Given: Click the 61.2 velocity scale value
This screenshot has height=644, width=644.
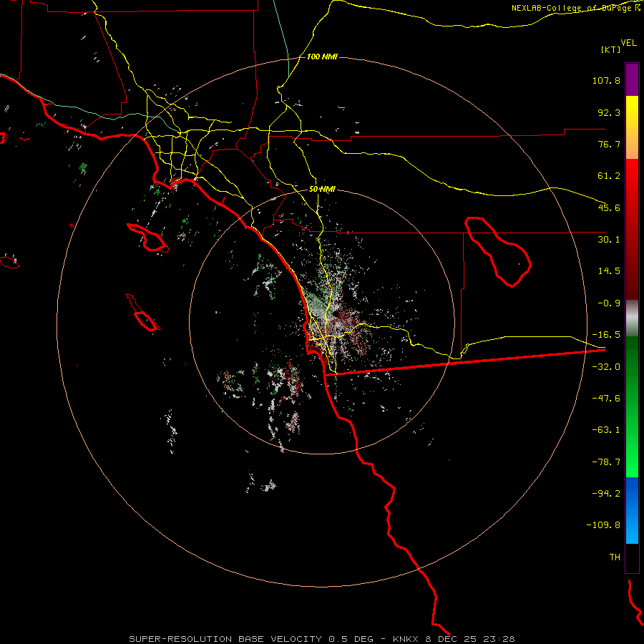Looking at the screenshot, I should tap(609, 176).
